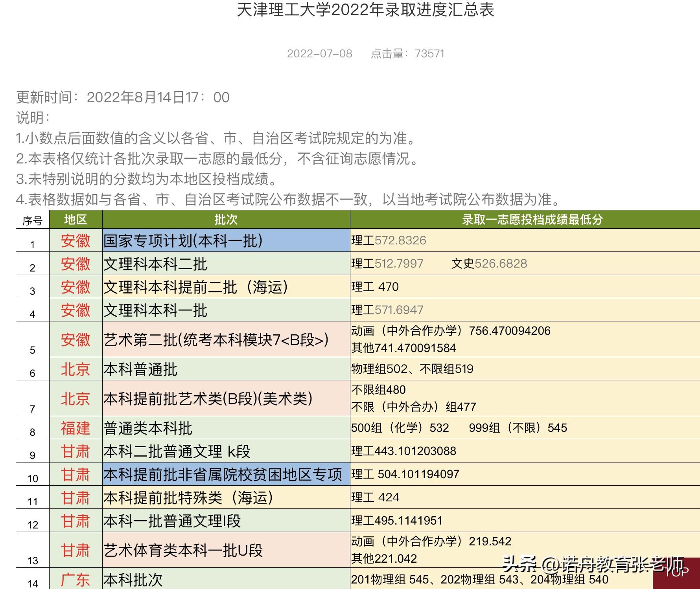Click the 艺术第二批(统考本科模块7<B段>) cell
700x589 pixels.
click(226, 339)
